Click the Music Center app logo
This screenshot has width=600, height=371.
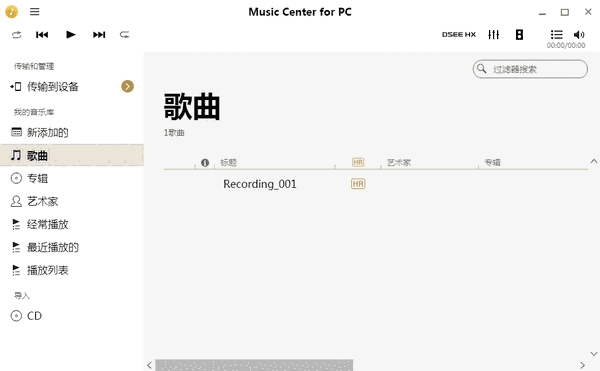click(11, 12)
